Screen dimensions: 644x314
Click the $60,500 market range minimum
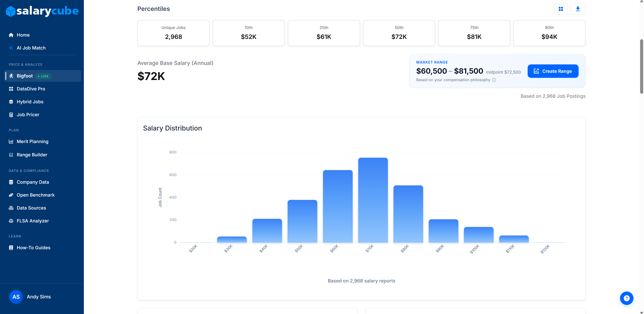(432, 71)
